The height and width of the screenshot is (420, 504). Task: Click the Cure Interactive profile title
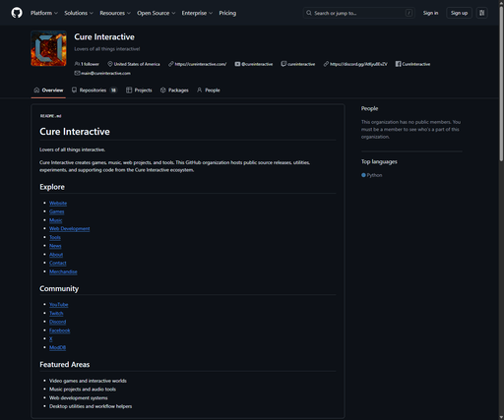click(104, 36)
